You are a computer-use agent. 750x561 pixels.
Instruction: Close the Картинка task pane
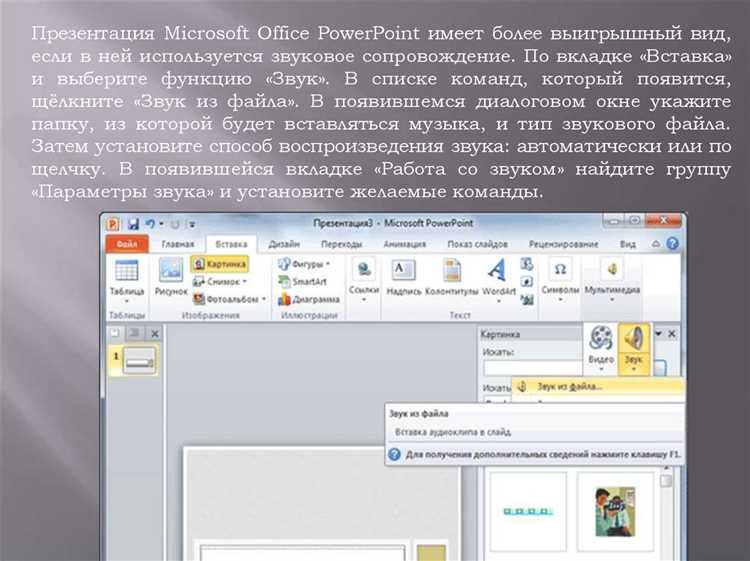tap(672, 333)
